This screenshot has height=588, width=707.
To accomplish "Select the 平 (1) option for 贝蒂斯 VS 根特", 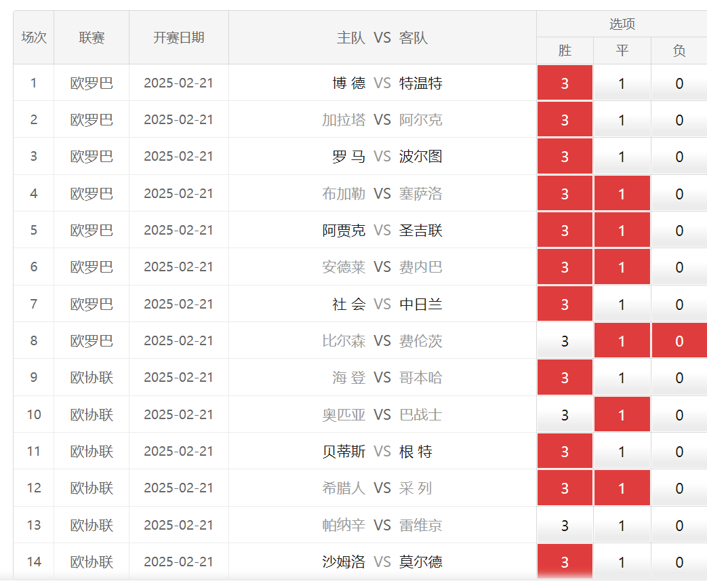I will click(622, 452).
